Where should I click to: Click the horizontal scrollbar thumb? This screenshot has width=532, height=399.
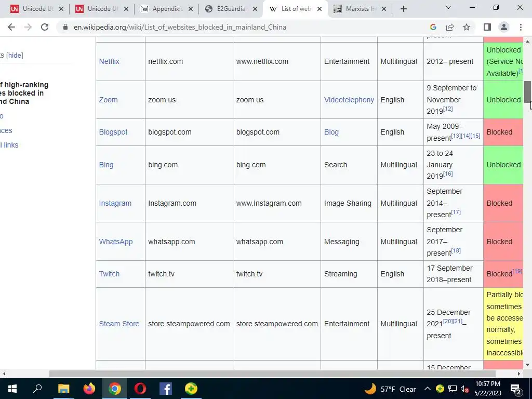[272, 374]
